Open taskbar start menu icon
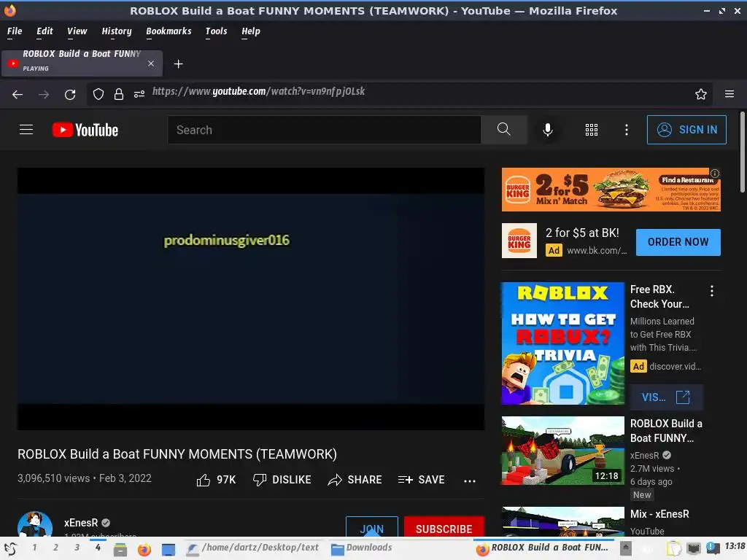This screenshot has height=560, width=747. (x=10, y=548)
